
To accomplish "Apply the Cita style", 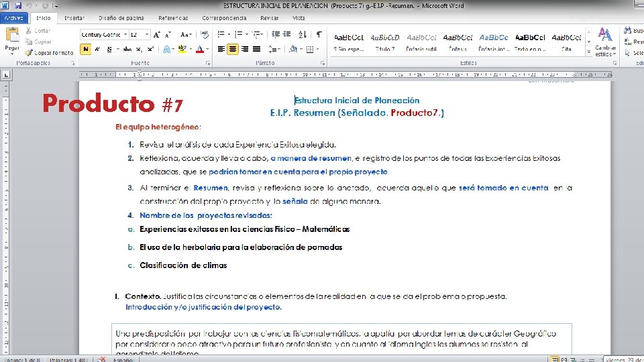I will (x=566, y=42).
